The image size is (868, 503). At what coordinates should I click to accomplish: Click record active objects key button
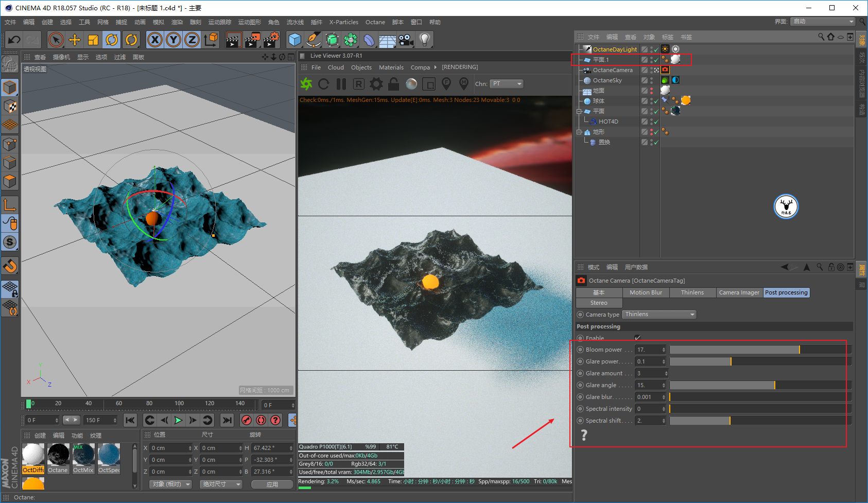[247, 420]
